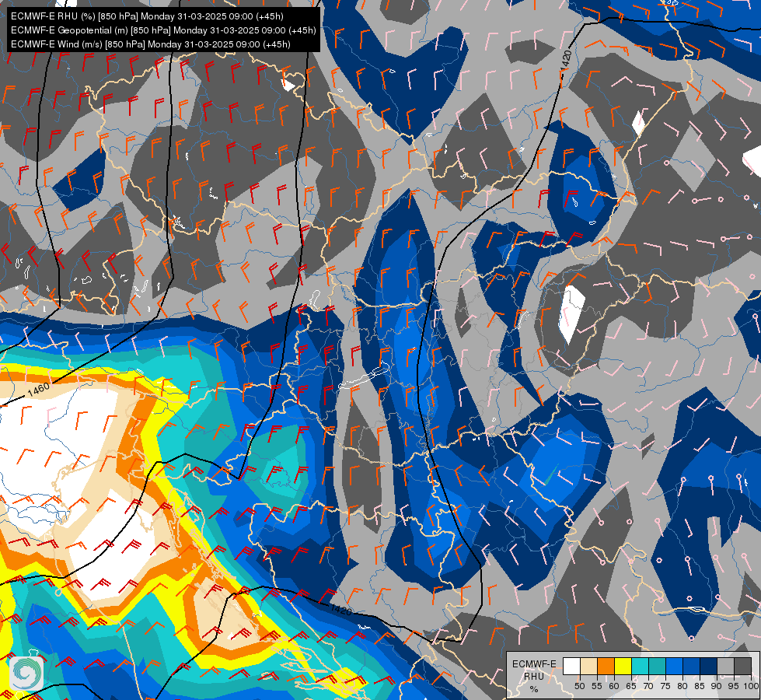
Task: Pick the teal legend swatch between 70 and 75
Action: click(x=657, y=666)
